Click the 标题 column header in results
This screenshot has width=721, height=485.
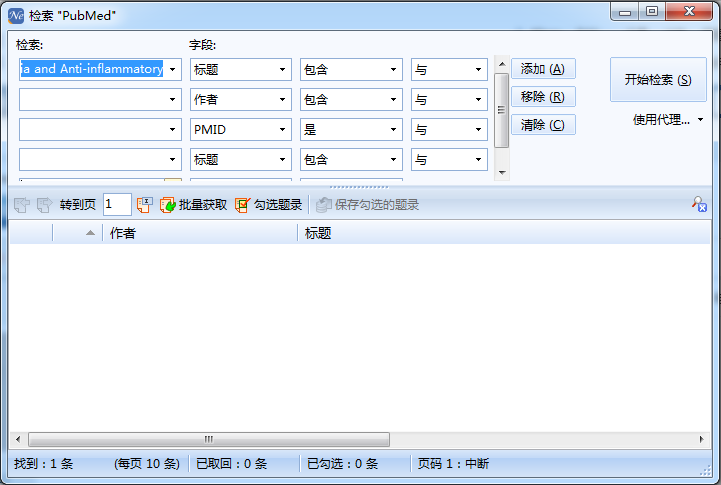(x=504, y=233)
